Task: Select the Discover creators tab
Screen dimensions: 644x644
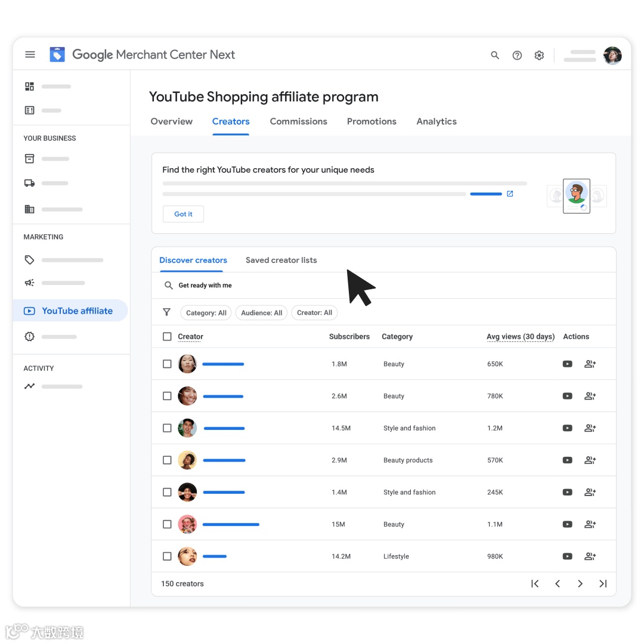Action: click(x=193, y=260)
